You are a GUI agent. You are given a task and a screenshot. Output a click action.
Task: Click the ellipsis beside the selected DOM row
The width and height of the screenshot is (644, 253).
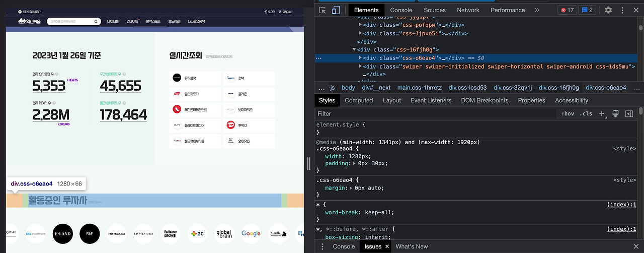(318, 58)
